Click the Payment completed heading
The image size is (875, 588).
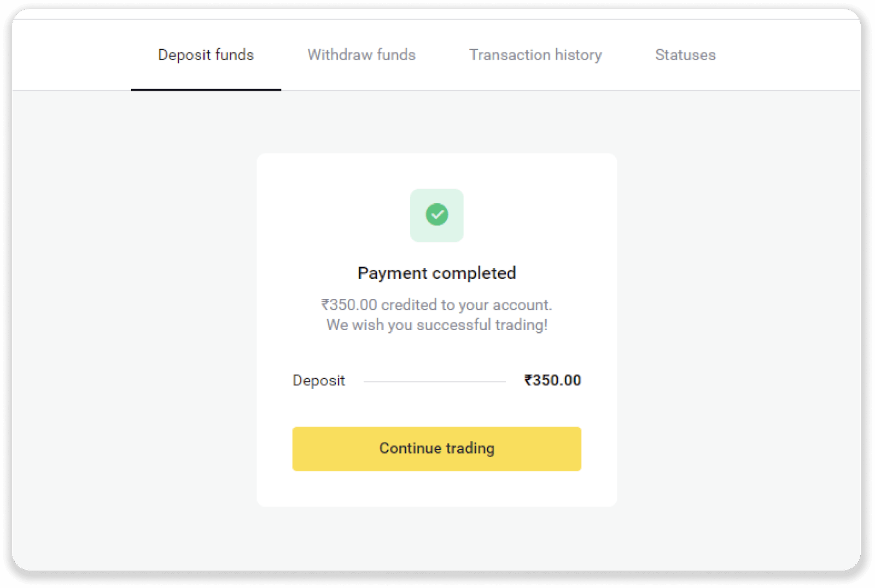[436, 273]
